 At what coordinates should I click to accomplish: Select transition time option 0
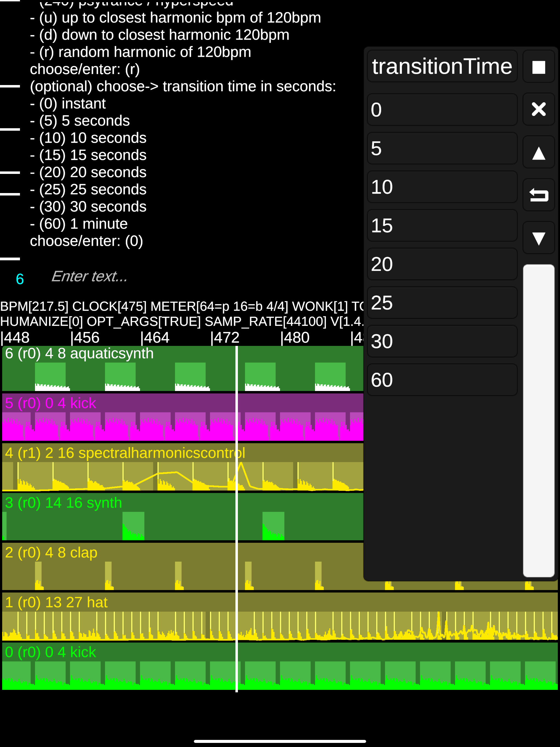[442, 110]
